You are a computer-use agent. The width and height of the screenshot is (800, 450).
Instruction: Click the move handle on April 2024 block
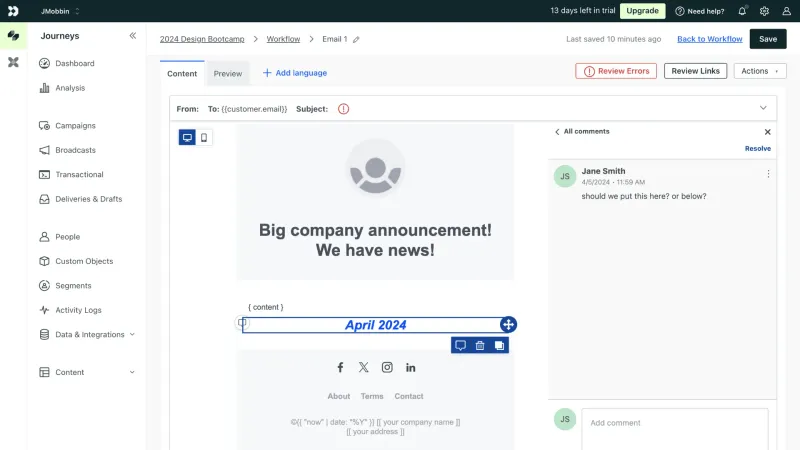[508, 324]
